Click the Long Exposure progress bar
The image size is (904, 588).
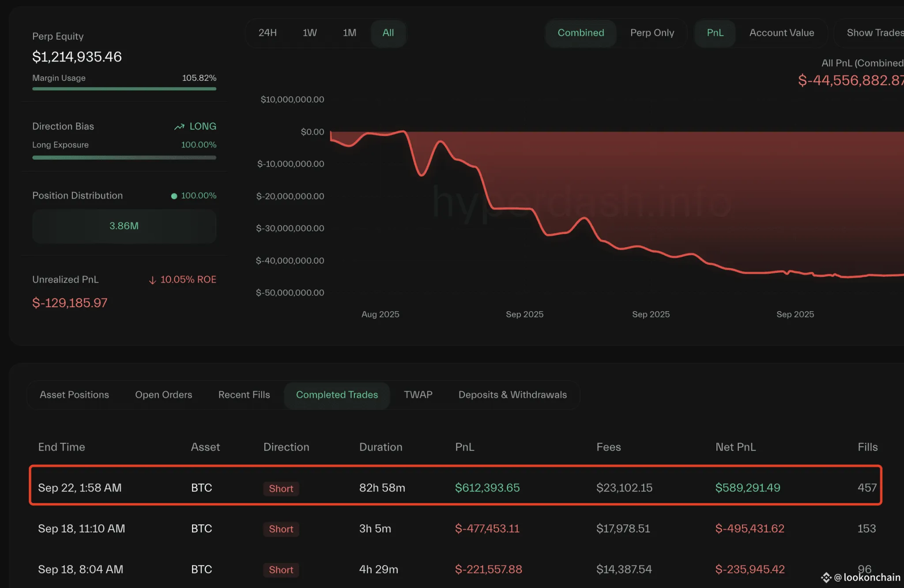pos(124,157)
